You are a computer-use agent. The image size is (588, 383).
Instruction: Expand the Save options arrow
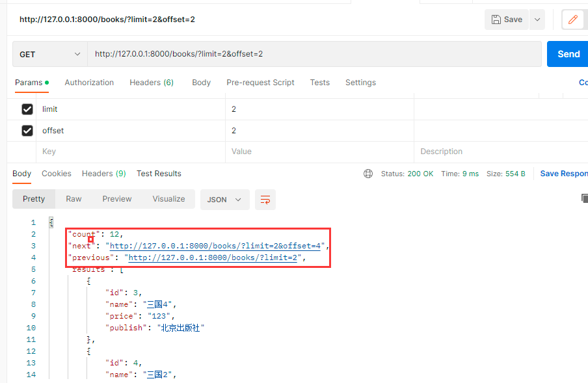pyautogui.click(x=537, y=20)
